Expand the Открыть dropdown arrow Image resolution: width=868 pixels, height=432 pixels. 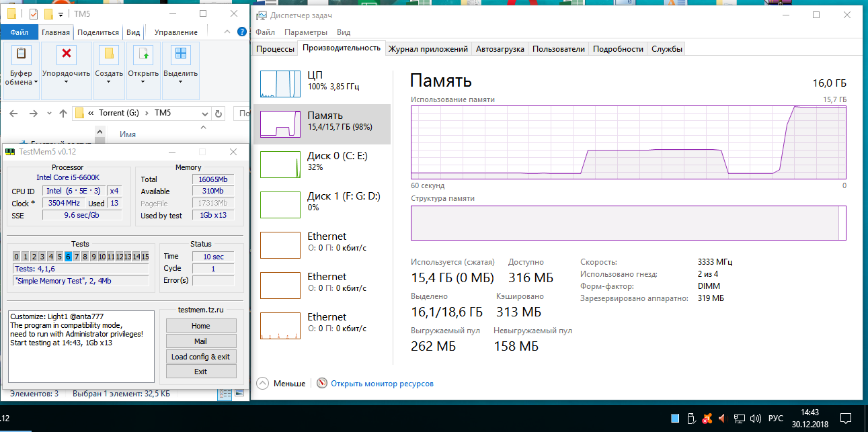pyautogui.click(x=143, y=83)
